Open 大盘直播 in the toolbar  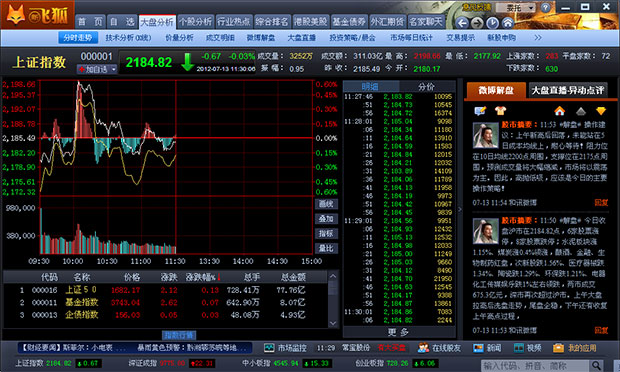(301, 38)
